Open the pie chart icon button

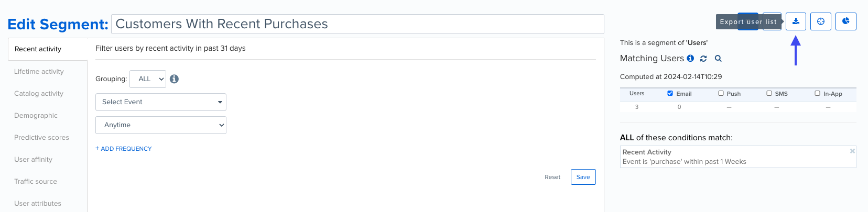coord(846,21)
